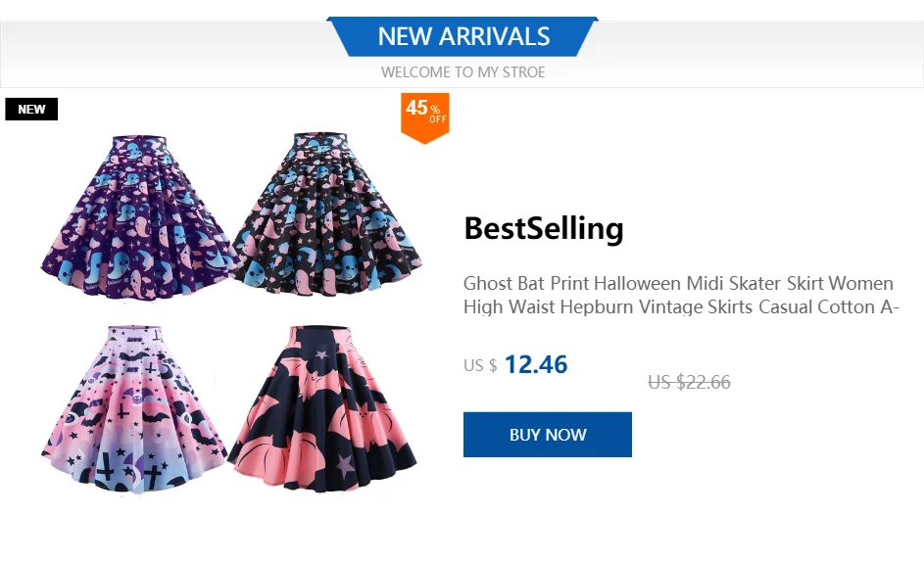Click the US $ label before the price
924x562 pixels.
tap(480, 365)
